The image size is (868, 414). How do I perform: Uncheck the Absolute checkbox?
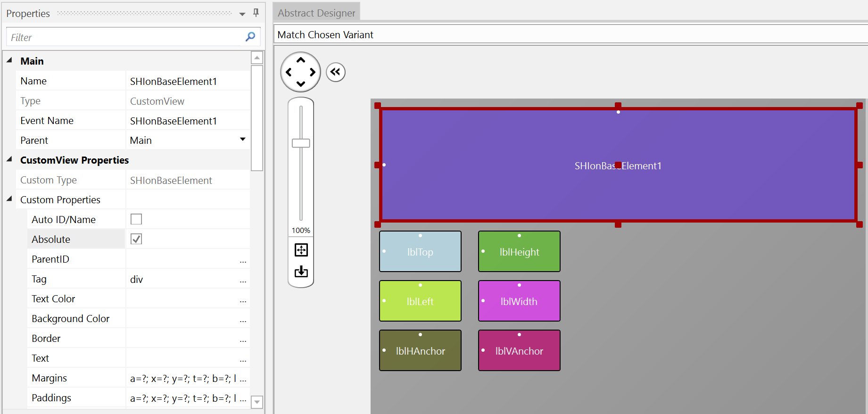point(136,239)
